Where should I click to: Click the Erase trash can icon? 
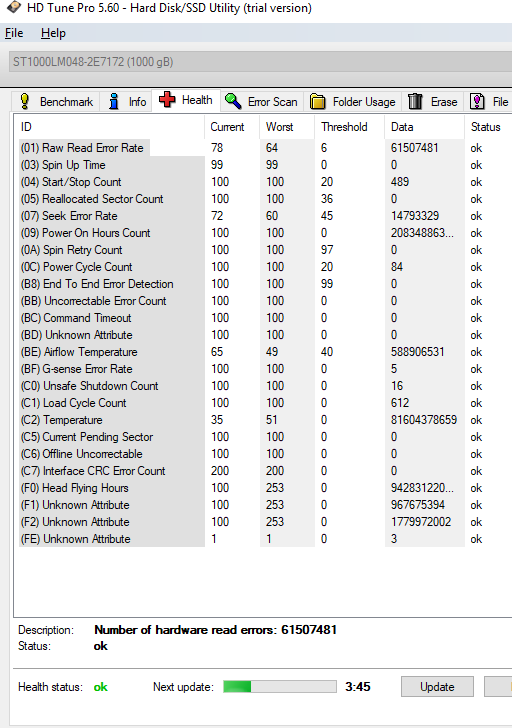(415, 101)
